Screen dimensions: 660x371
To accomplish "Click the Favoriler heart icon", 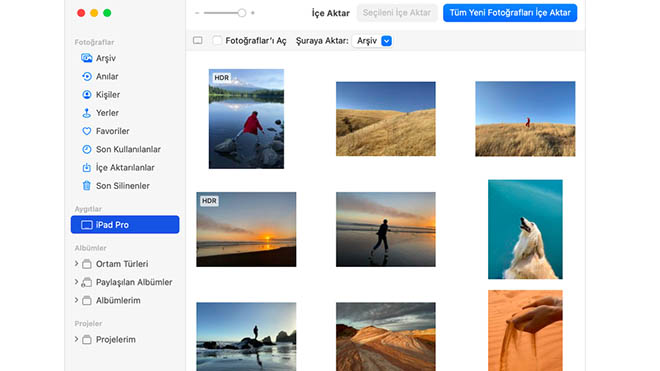I will pos(87,131).
